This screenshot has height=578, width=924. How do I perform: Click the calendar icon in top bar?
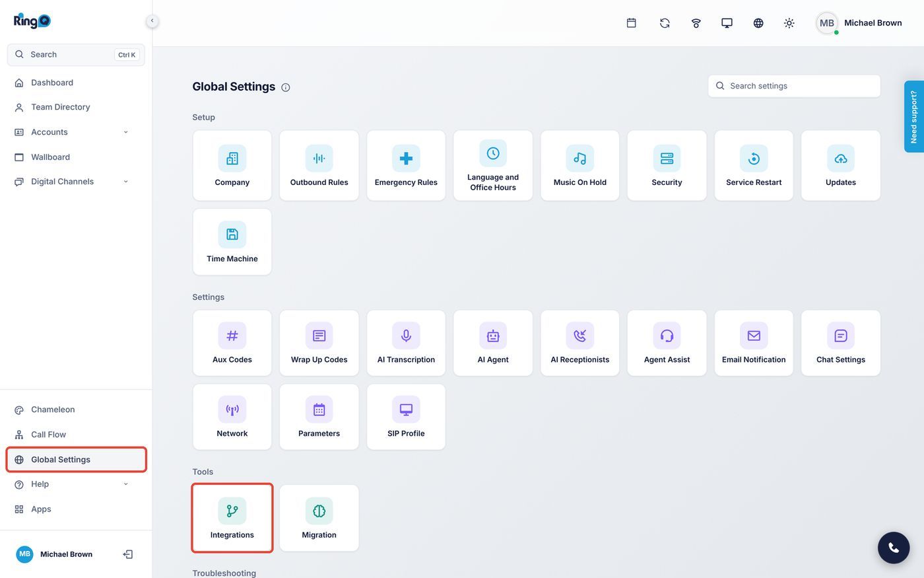click(632, 23)
